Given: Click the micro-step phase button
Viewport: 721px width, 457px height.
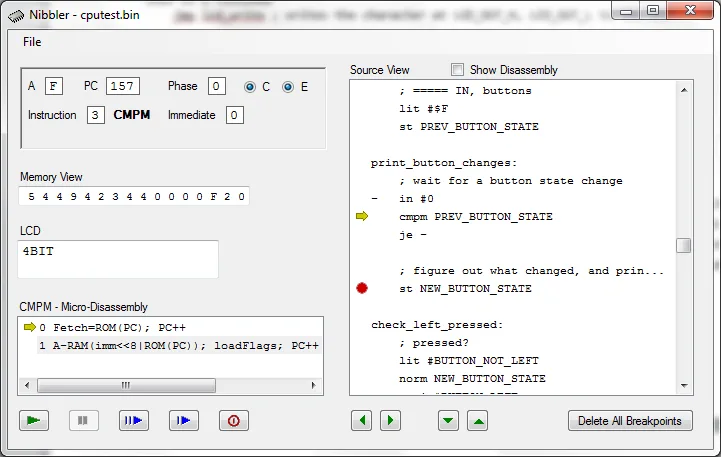Looking at the screenshot, I should [183, 420].
